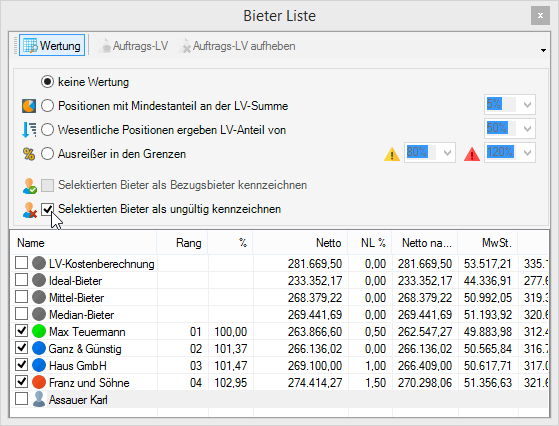559x426 pixels.
Task: Click the sort-arrow Wesentliche Positionen icon
Action: [29, 129]
